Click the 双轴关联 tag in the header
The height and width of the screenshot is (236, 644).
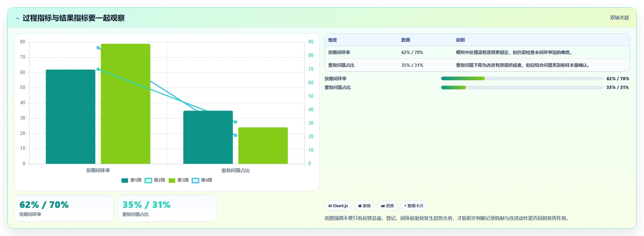[619, 18]
